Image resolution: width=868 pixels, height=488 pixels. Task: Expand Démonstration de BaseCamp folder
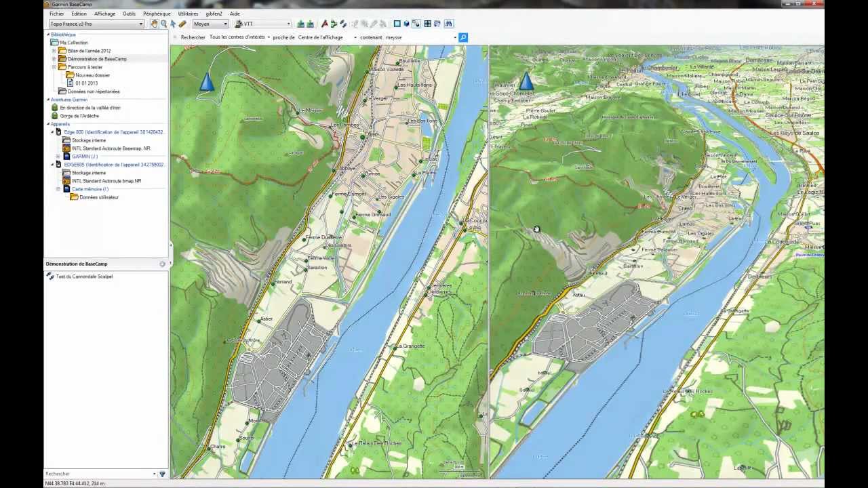click(x=54, y=59)
